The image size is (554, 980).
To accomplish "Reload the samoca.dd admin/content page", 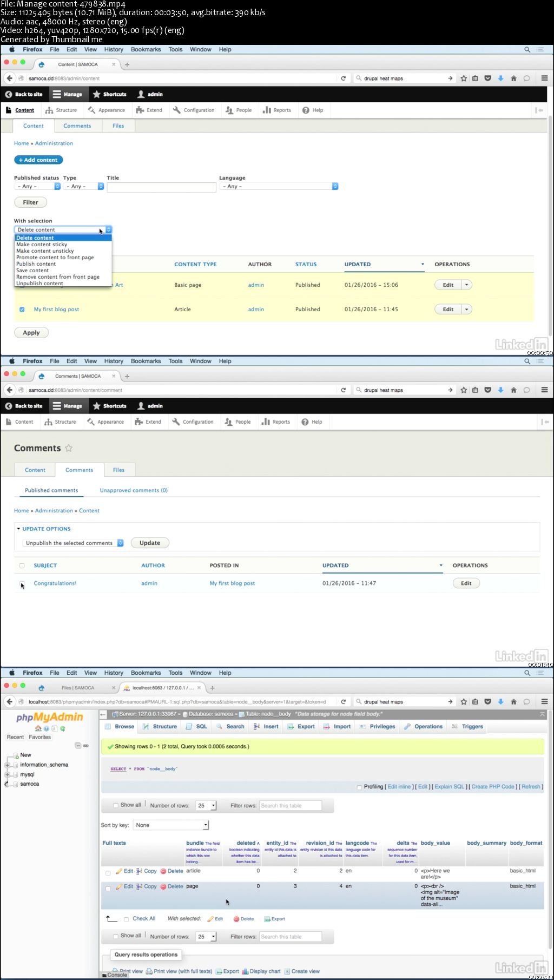I will point(343,78).
